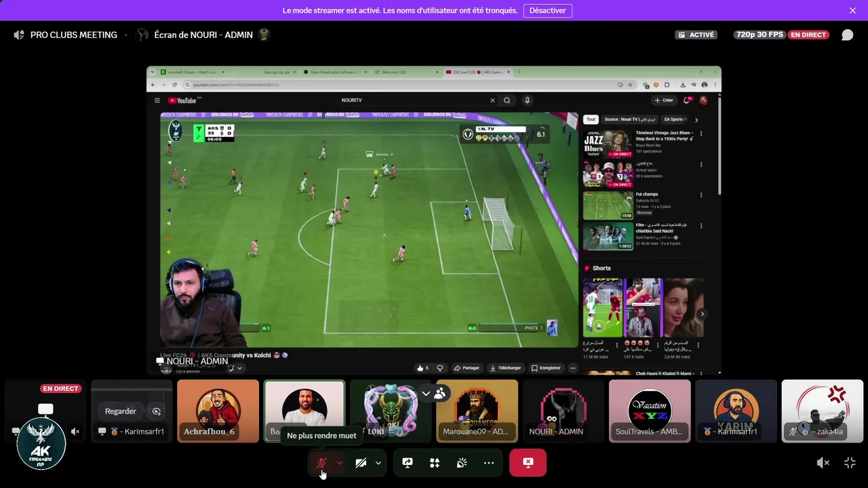Toggle mute icon on the EN DIRECT tile
Image resolution: width=868 pixels, height=488 pixels.
tap(75, 431)
